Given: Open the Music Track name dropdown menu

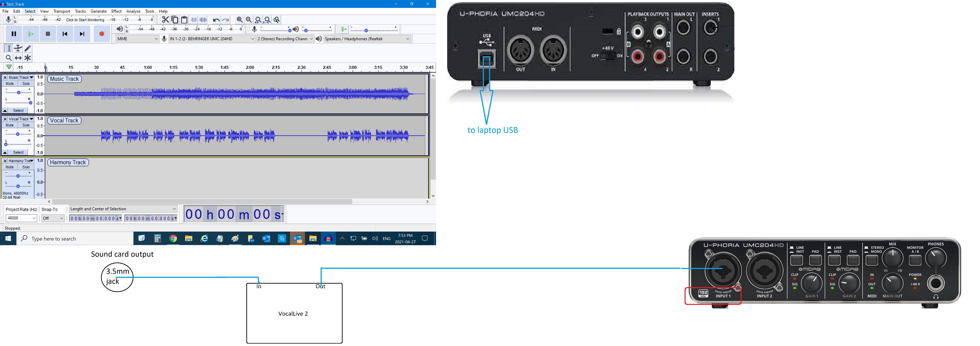Looking at the screenshot, I should tap(21, 77).
